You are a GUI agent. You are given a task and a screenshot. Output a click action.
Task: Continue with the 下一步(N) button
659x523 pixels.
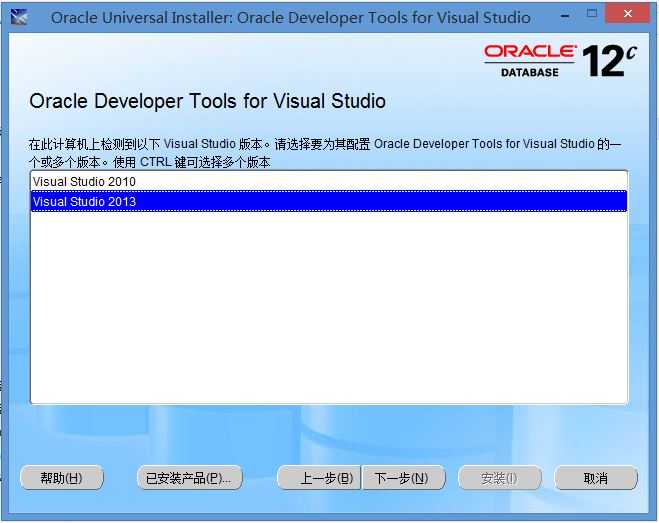(403, 478)
